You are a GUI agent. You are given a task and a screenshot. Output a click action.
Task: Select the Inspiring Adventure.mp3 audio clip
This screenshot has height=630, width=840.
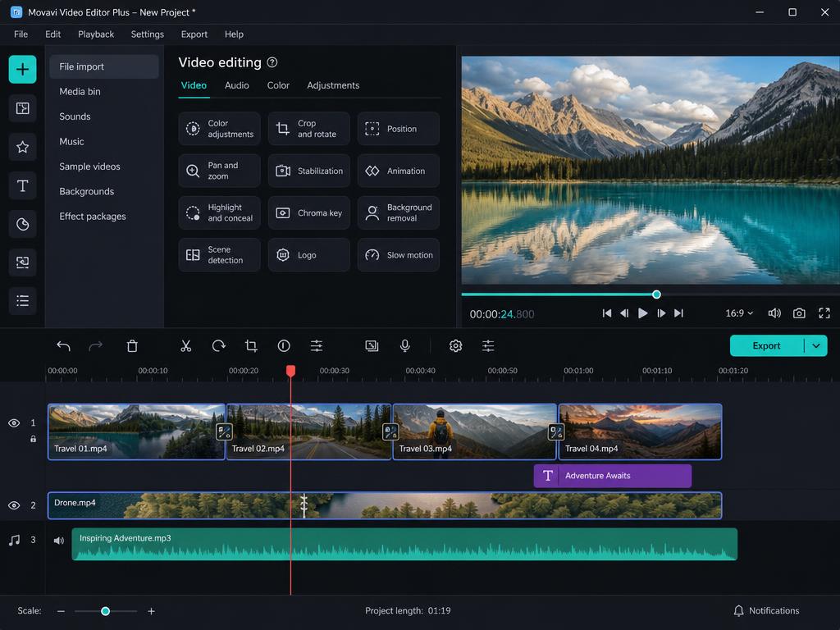pos(404,545)
